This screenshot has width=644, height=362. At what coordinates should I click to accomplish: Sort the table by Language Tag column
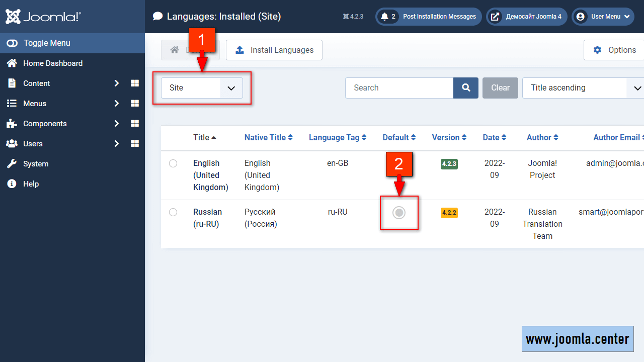(x=338, y=138)
